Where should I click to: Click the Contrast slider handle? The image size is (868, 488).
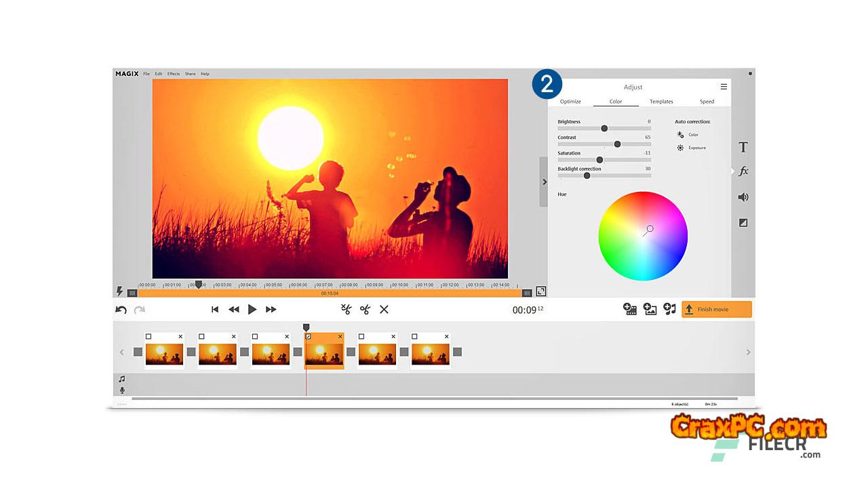[x=617, y=144]
